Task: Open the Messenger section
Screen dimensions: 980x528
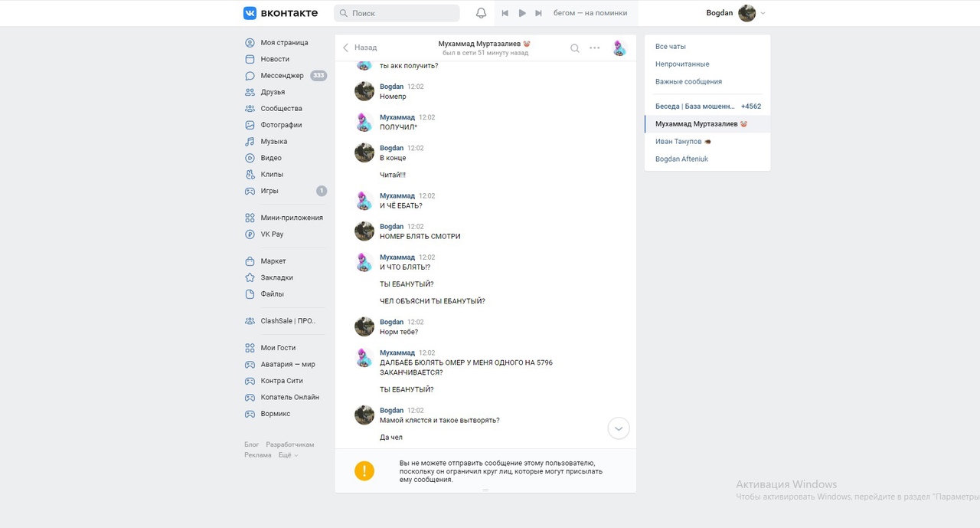Action: coord(282,76)
